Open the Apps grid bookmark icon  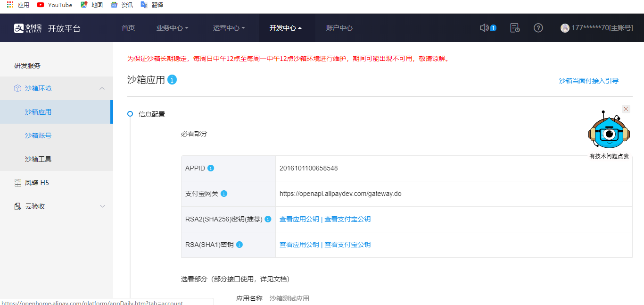coord(10,5)
